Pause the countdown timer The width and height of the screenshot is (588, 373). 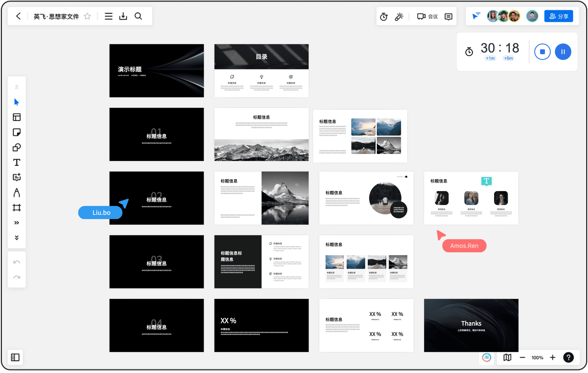click(x=563, y=52)
